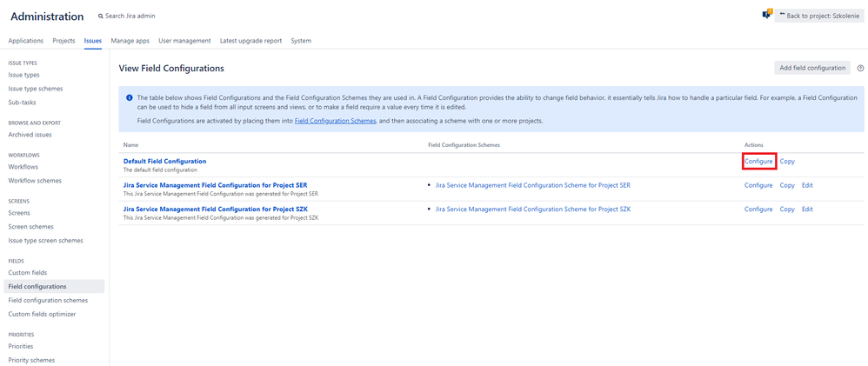Click Field Configuration Schemes column header
Image resolution: width=868 pixels, height=366 pixels.
pos(464,144)
